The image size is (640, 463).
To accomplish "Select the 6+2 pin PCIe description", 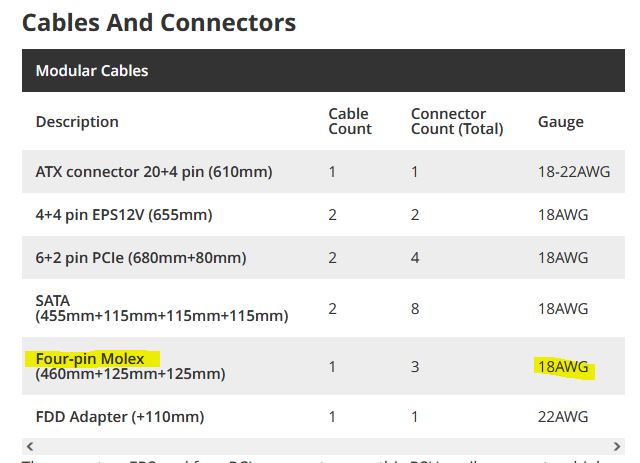I will click(x=141, y=258).
